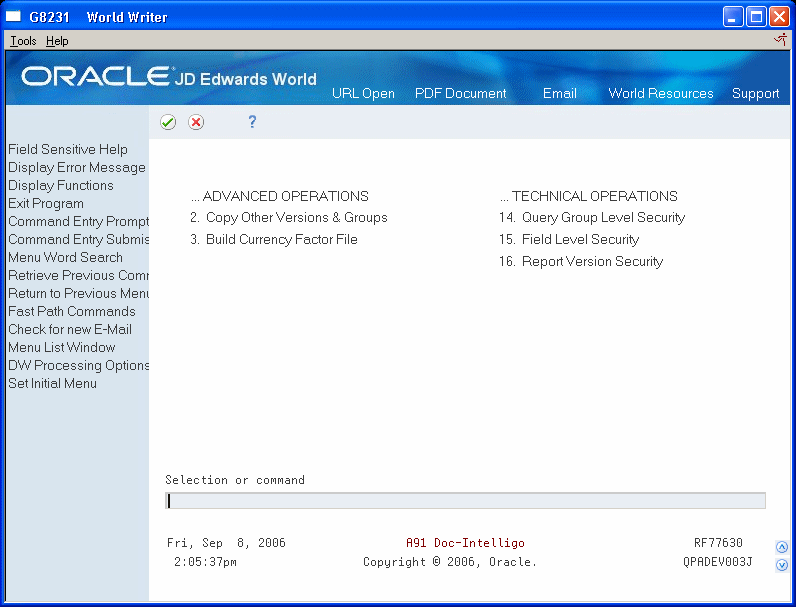The width and height of the screenshot is (796, 607).
Task: Choose Retrieve Previous Command
Action: (78, 276)
